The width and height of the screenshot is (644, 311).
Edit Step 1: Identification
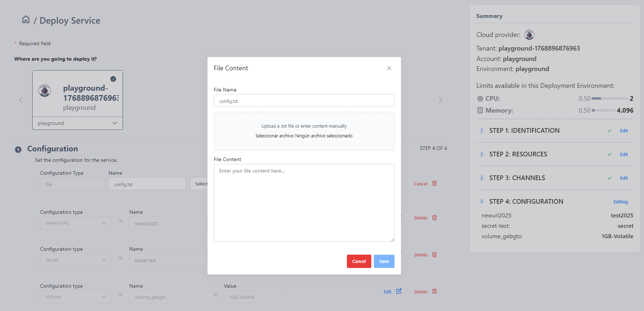click(624, 131)
